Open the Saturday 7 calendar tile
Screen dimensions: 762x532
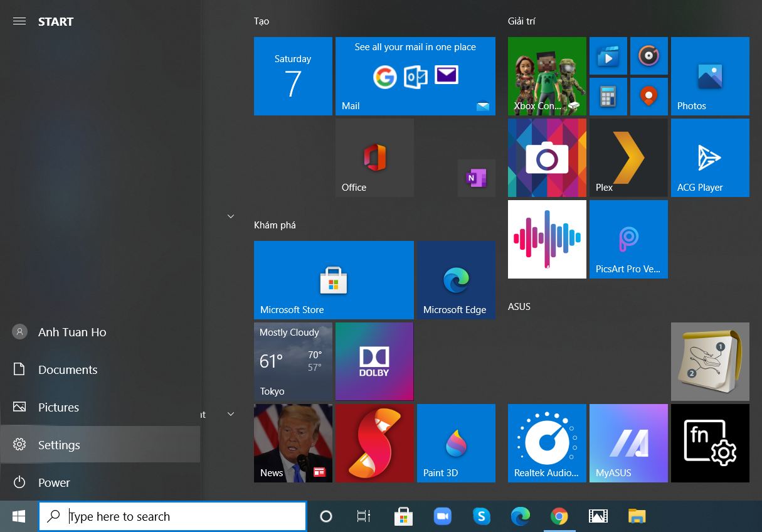tap(293, 76)
